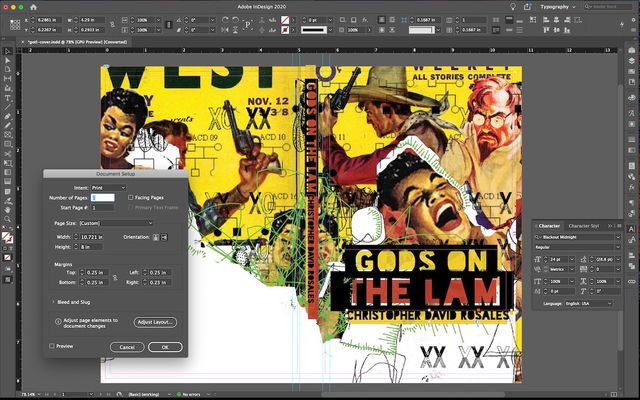Click landscape orientation icon in Document Setup
Viewport: 640px width, 400px height.
click(164, 237)
